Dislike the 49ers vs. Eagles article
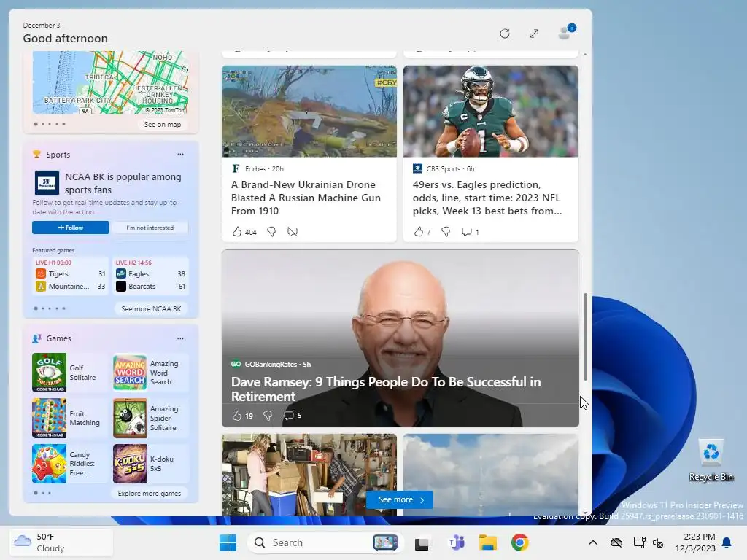 [x=446, y=232]
